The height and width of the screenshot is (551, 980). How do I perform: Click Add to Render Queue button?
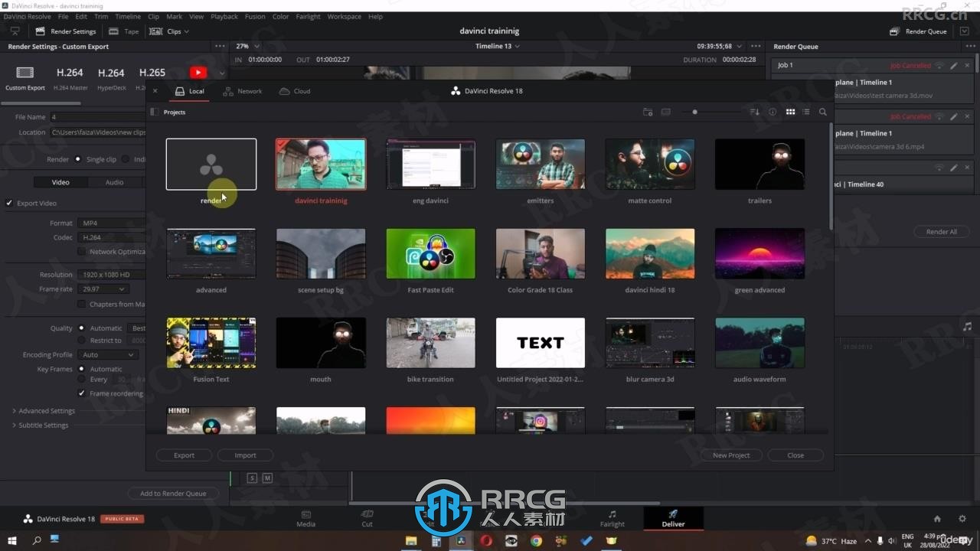173,494
